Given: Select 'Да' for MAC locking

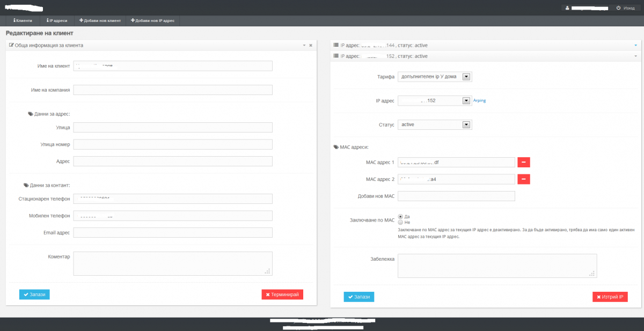Looking at the screenshot, I should 400,216.
